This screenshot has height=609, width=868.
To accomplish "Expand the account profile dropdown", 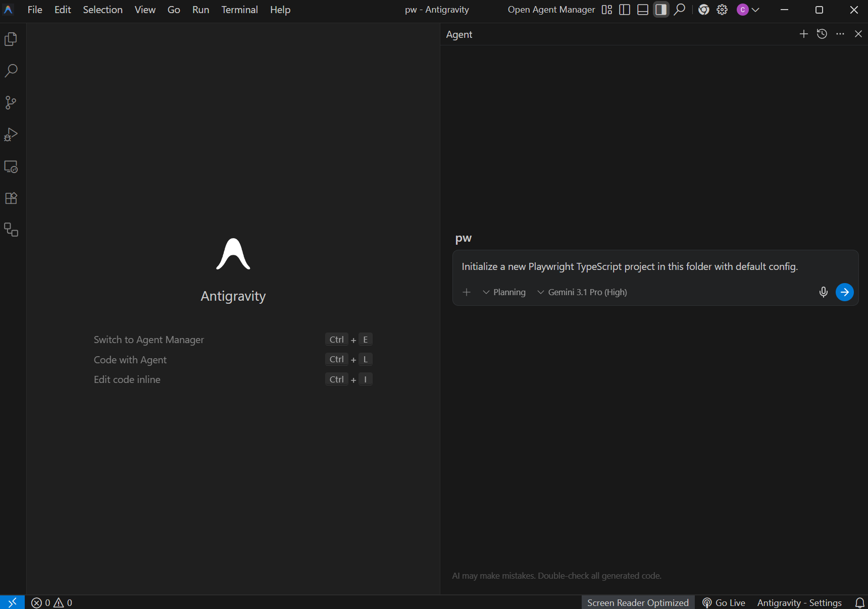I will point(748,10).
